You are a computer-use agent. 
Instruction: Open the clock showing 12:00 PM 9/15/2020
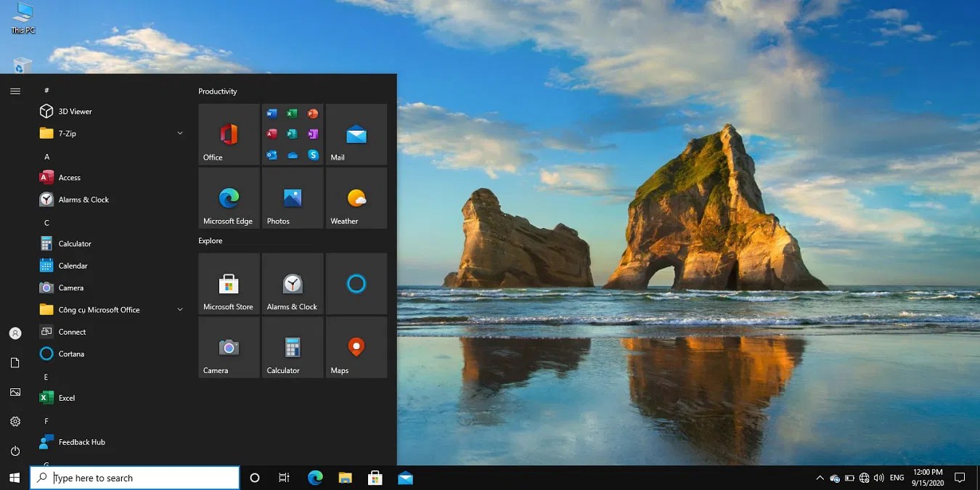click(x=927, y=478)
